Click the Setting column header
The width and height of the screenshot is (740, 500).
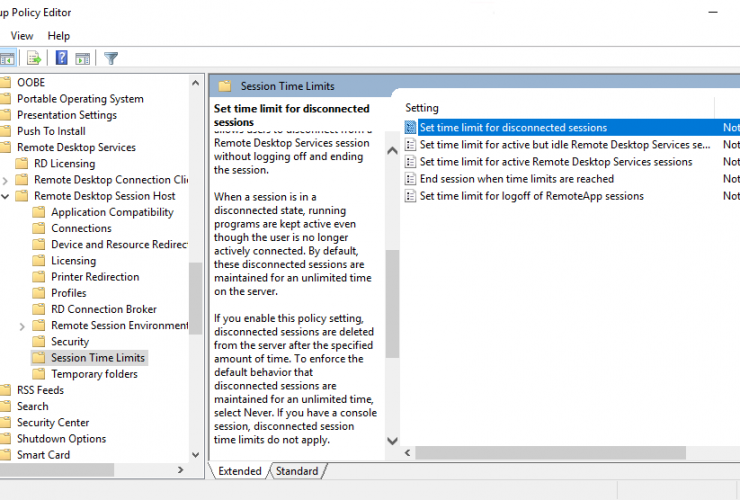pos(422,108)
